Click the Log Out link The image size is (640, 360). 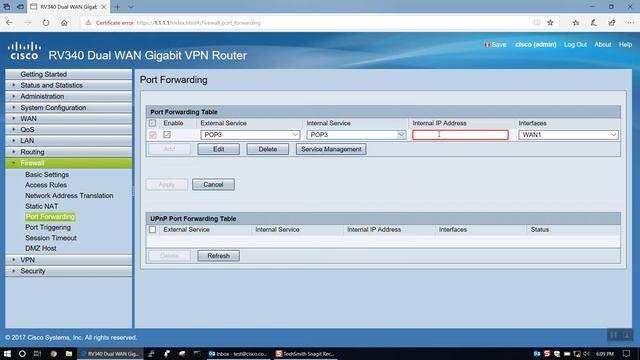point(575,44)
